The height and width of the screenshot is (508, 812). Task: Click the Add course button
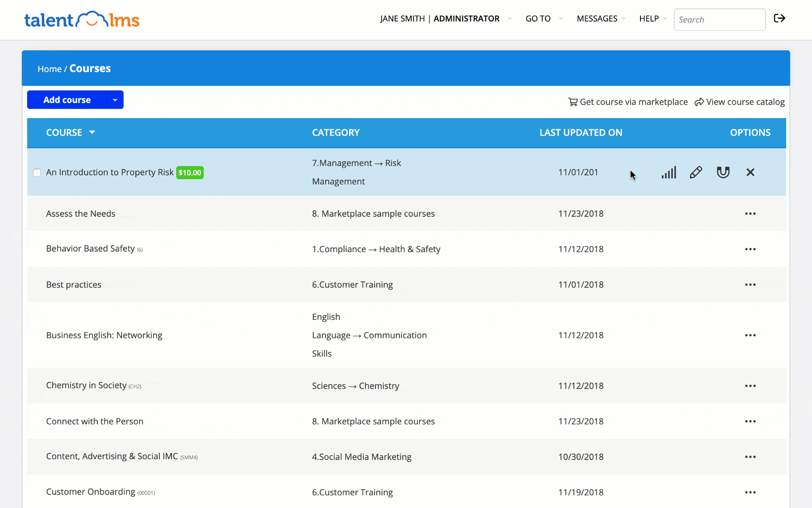[x=67, y=100]
